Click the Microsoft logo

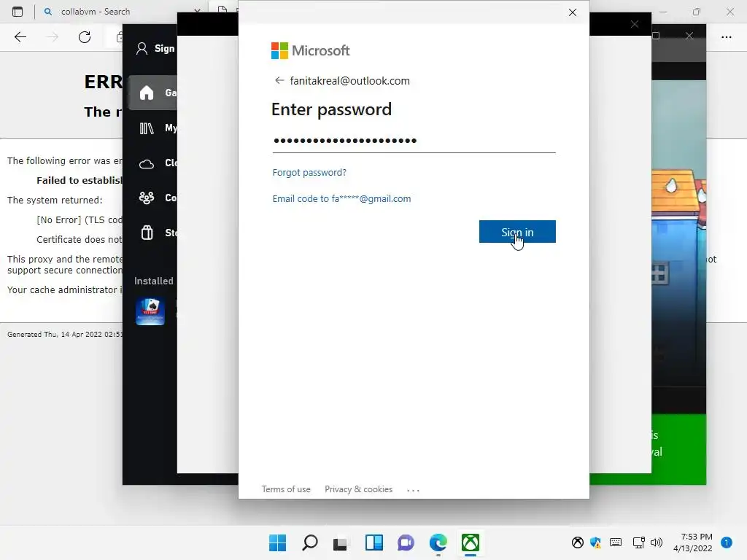click(x=310, y=50)
